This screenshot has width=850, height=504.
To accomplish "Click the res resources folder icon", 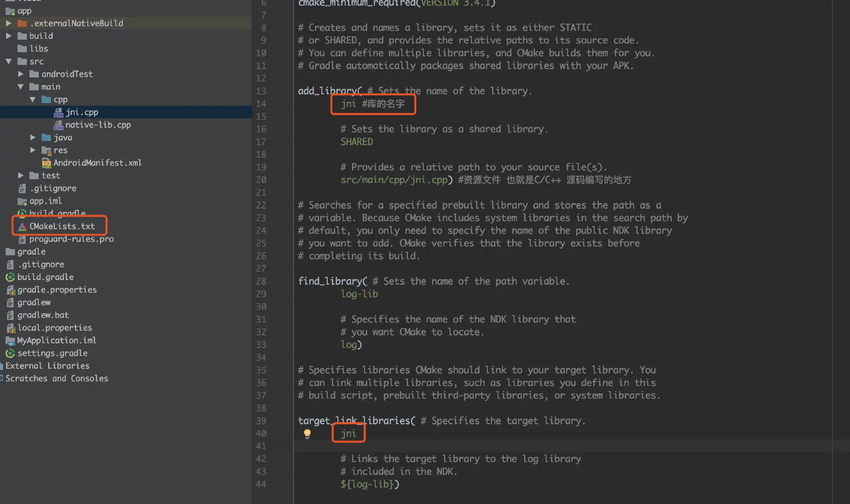I will [46, 150].
